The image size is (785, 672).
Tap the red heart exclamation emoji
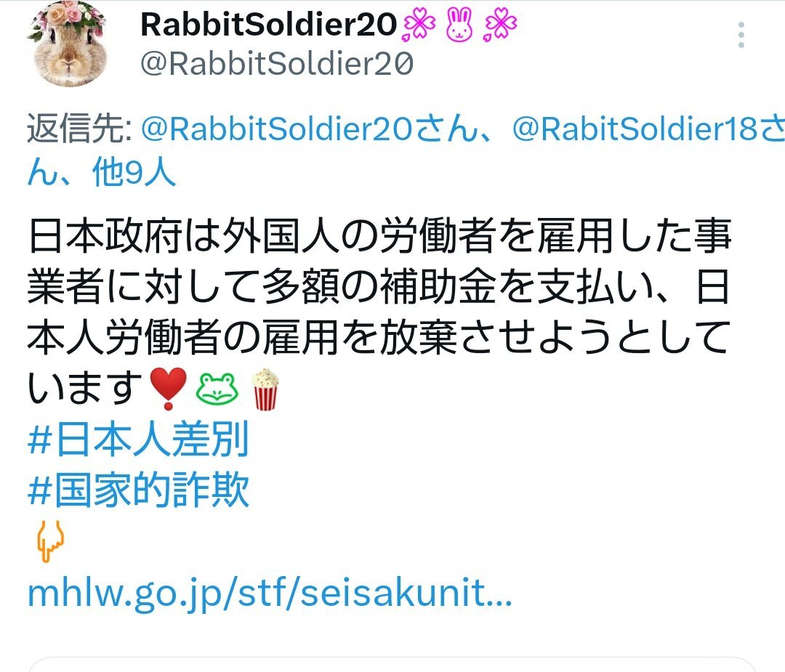tap(169, 389)
